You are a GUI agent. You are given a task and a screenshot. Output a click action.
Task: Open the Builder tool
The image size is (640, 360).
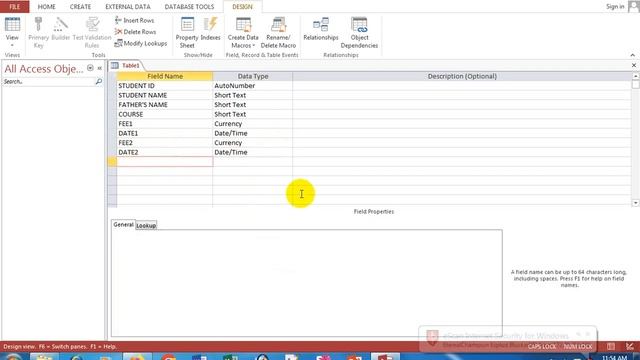point(60,29)
